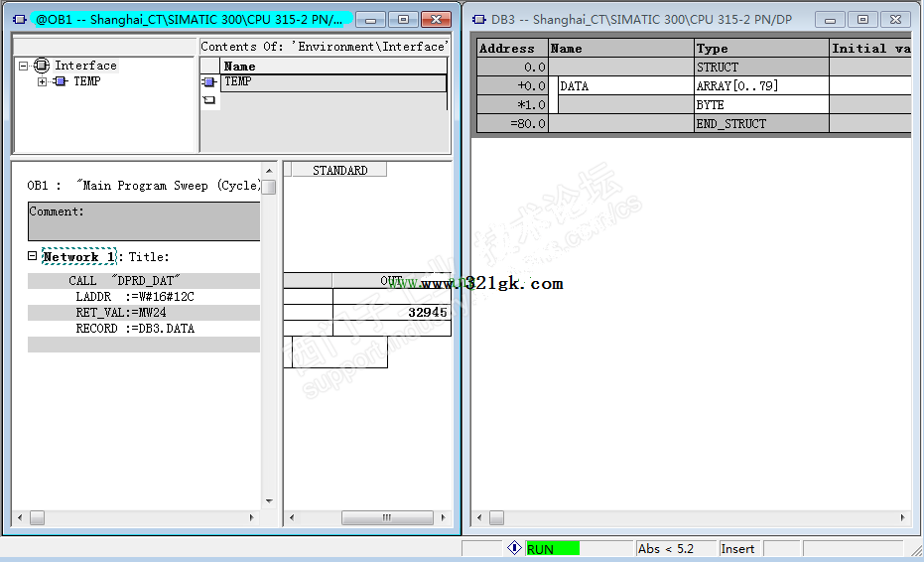Viewport: 924px width, 562px height.
Task: Click the DB3 window title icon
Action: tap(479, 20)
